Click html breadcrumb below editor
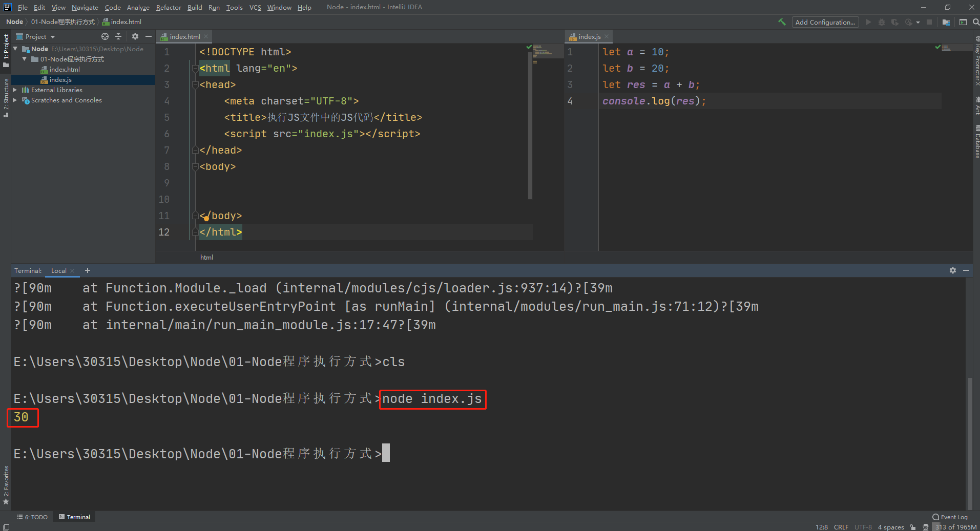 pyautogui.click(x=206, y=257)
